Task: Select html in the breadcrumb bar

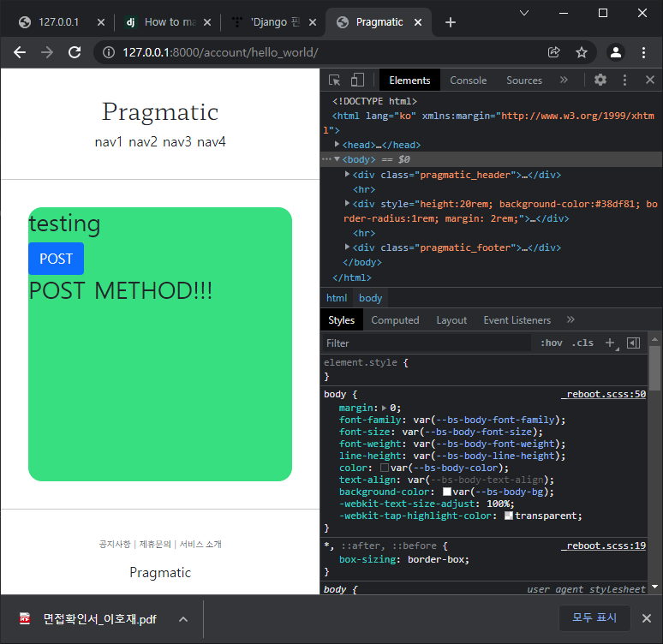Action: tap(337, 298)
